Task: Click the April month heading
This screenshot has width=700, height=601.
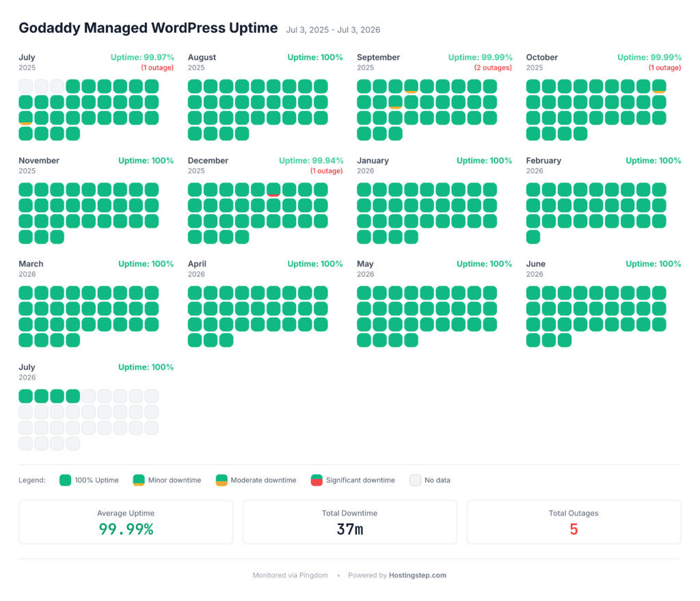Action: point(197,264)
